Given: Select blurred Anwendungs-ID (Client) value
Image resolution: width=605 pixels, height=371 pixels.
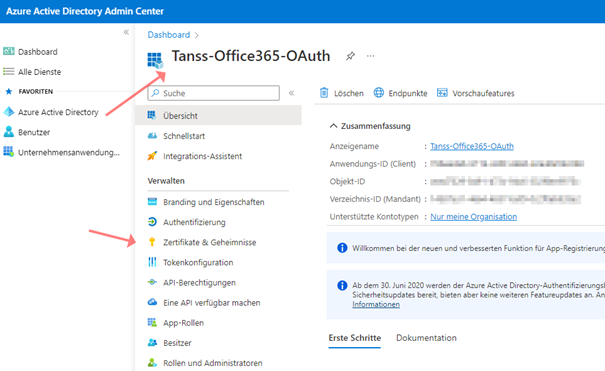Looking at the screenshot, I should [507, 164].
